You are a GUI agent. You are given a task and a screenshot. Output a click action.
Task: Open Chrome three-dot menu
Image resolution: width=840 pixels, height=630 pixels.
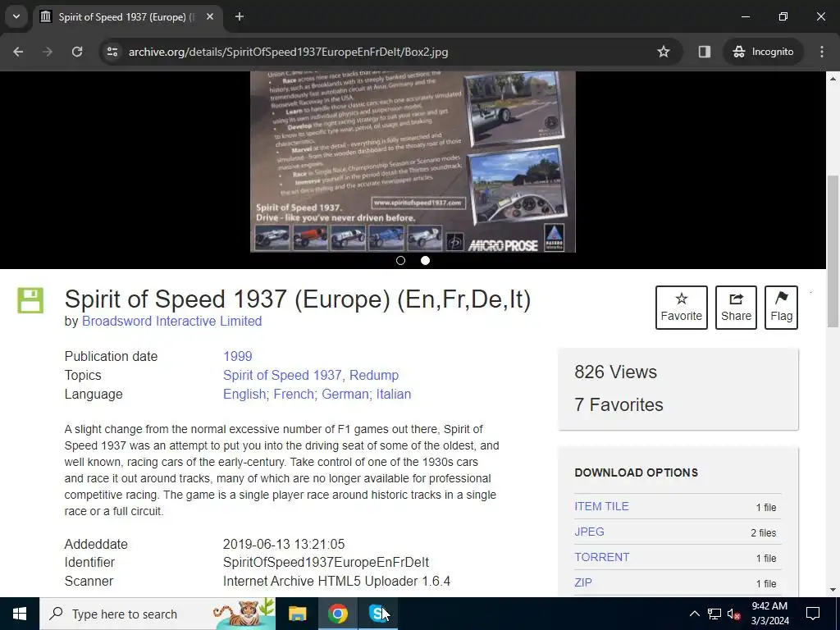pyautogui.click(x=822, y=52)
